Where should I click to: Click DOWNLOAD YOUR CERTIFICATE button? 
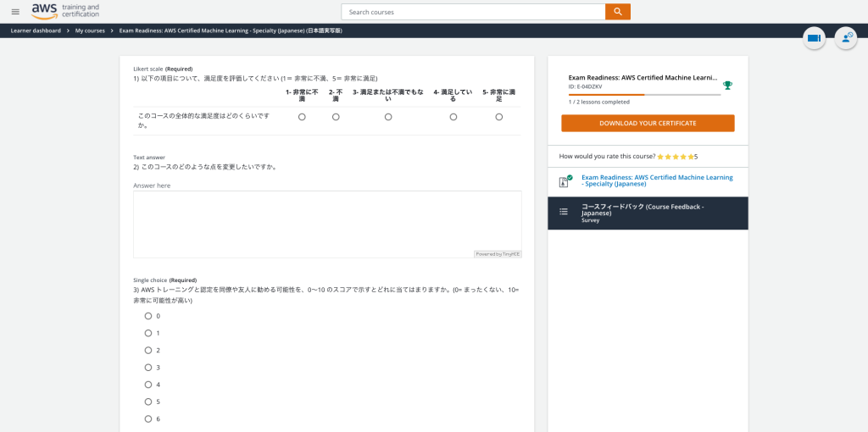(x=648, y=124)
